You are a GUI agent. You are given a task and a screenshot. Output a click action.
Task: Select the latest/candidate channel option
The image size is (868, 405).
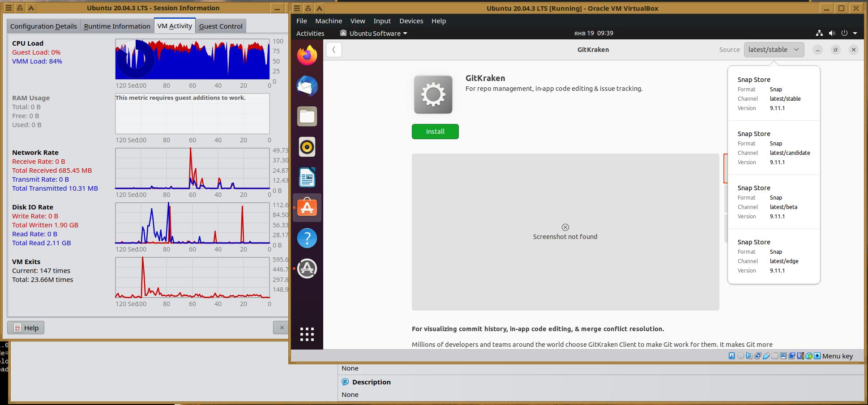tap(774, 148)
